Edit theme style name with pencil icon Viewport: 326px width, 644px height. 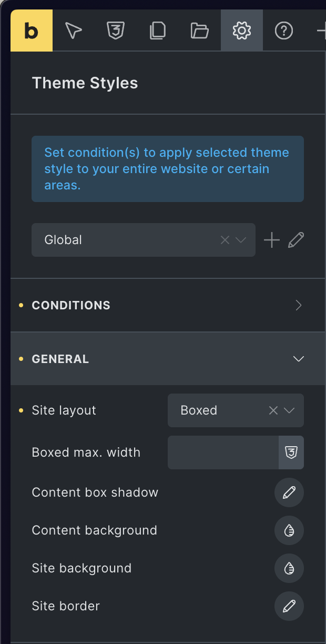[296, 240]
